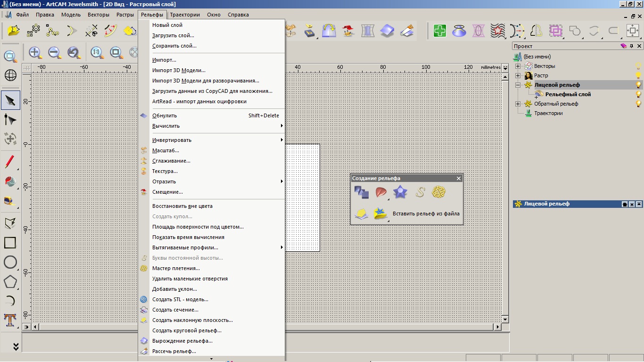Choose the paint bucket fill tool
Viewport: 644px width, 362px height.
coord(10,181)
